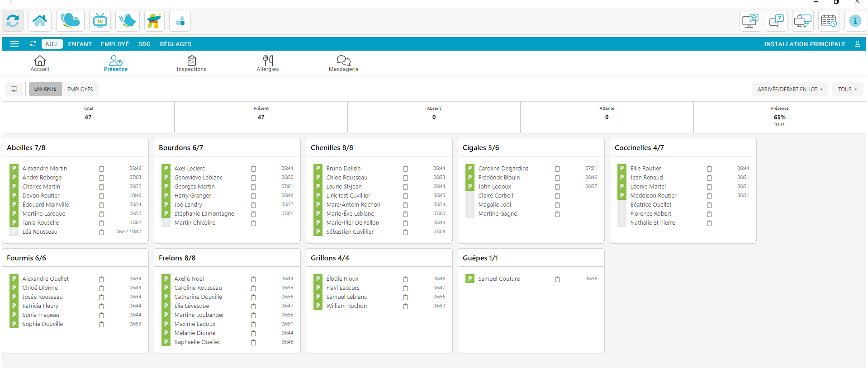Toggle presence P badge for Bruno Delisle
The height and width of the screenshot is (368, 868).
(x=318, y=168)
